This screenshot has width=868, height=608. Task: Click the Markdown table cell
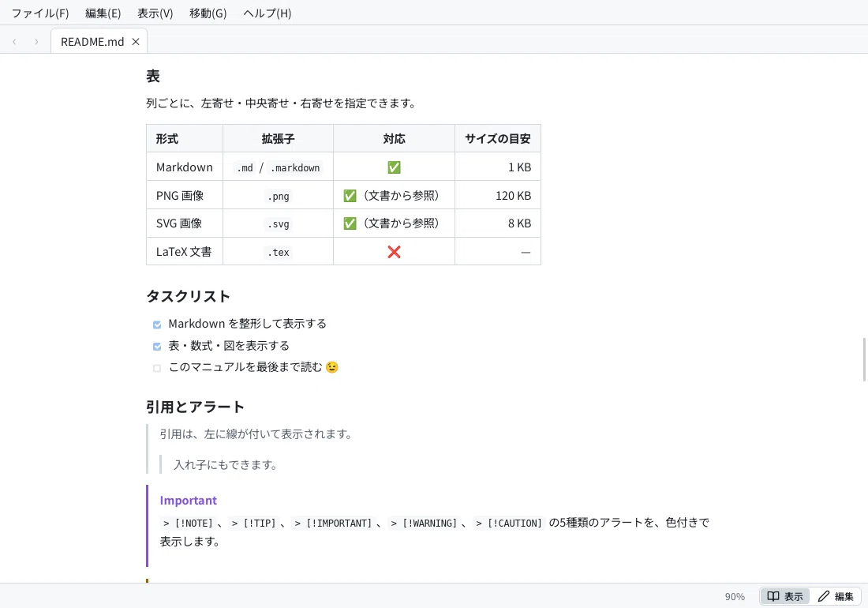pos(185,167)
